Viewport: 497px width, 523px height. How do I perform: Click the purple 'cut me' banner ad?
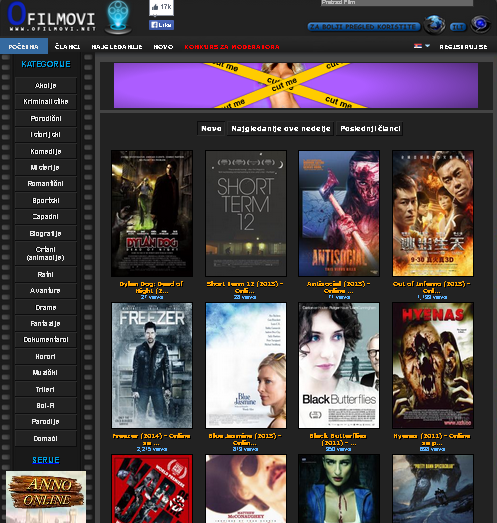click(296, 85)
